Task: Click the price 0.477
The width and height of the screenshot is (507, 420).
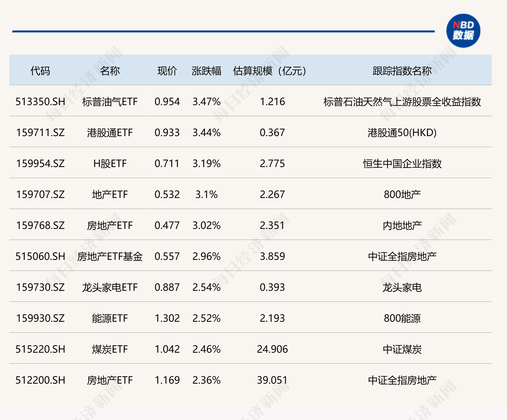Action: [167, 225]
